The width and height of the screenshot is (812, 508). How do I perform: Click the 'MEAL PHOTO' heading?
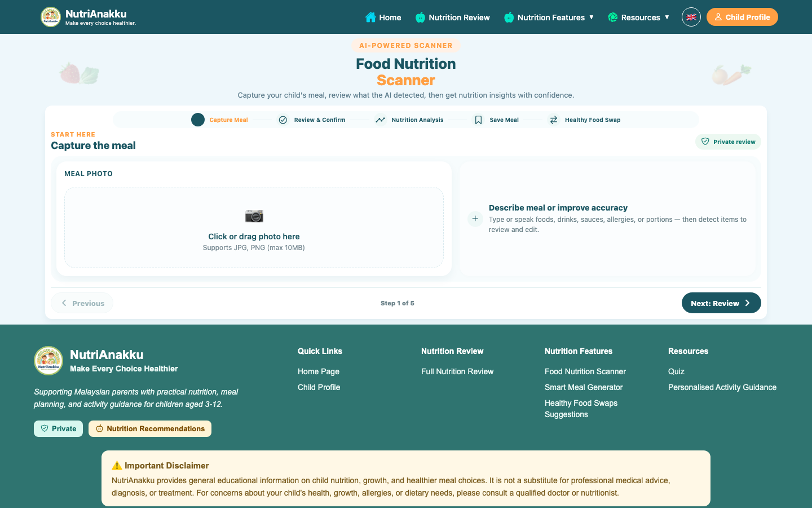[x=89, y=174]
